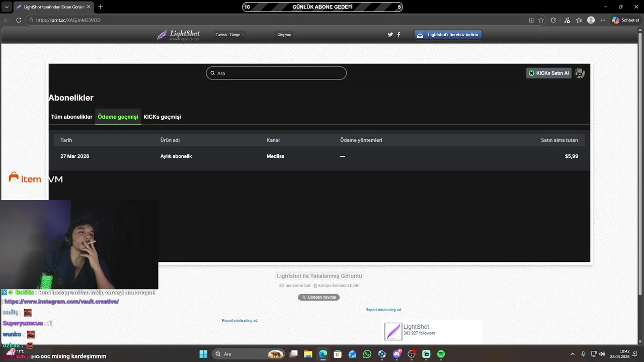
Task: Open Windows Start menu
Action: [203, 354]
